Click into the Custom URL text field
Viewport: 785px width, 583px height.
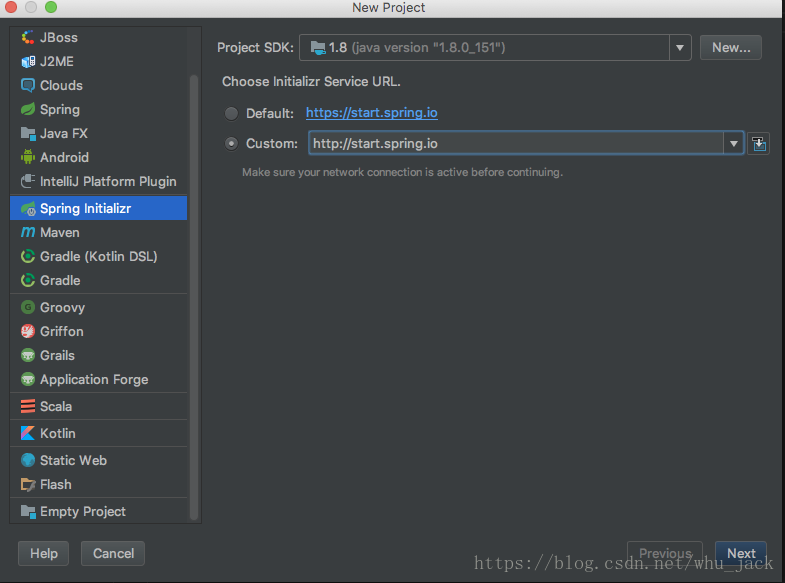tap(516, 144)
